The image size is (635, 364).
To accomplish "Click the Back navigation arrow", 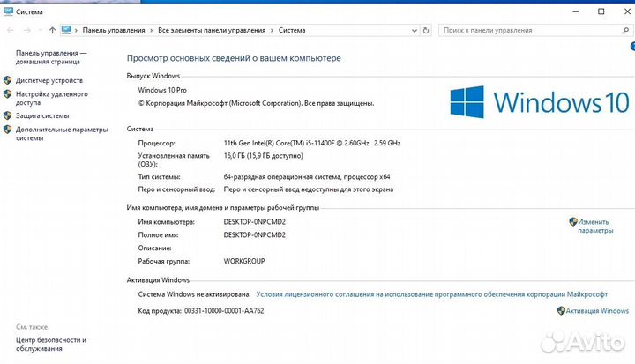I will 11,30.
